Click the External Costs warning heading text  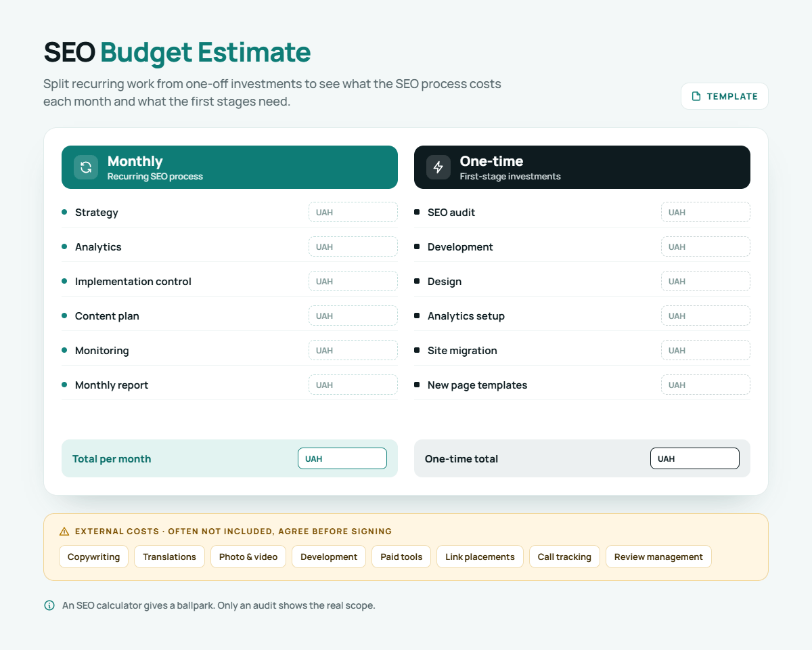tap(233, 532)
